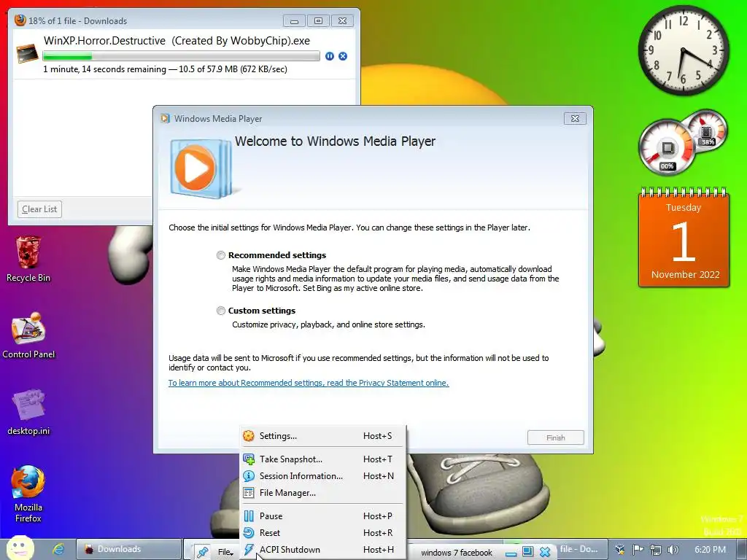Open network tray icon
Screen dimensions: 747x560
coord(656,550)
